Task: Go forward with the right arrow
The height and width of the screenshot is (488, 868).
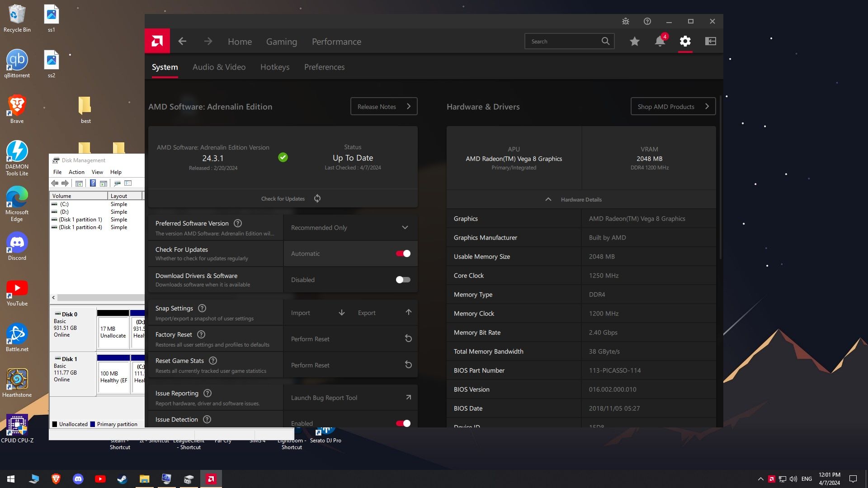Action: coord(208,41)
